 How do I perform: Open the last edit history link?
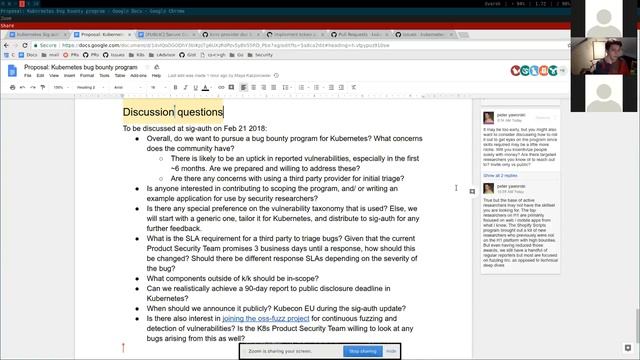point(219,76)
